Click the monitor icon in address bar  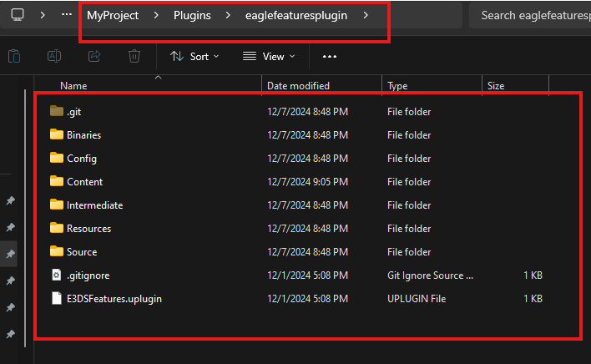(18, 15)
